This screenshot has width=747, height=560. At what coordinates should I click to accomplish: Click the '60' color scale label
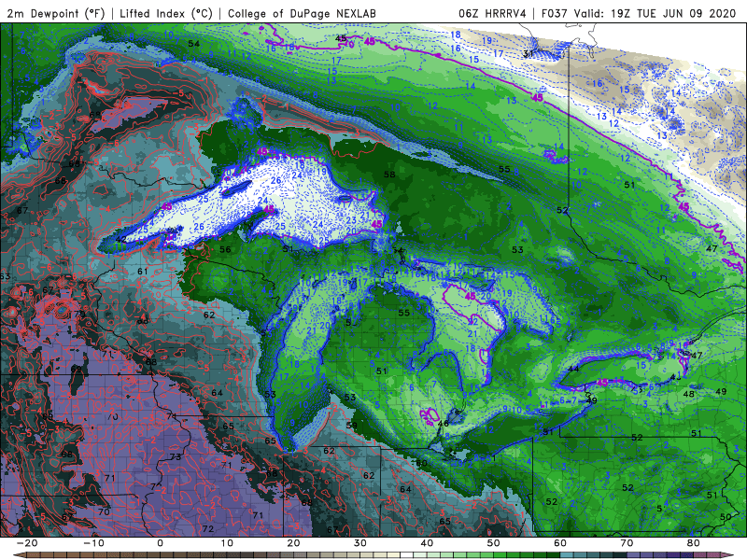(x=560, y=543)
